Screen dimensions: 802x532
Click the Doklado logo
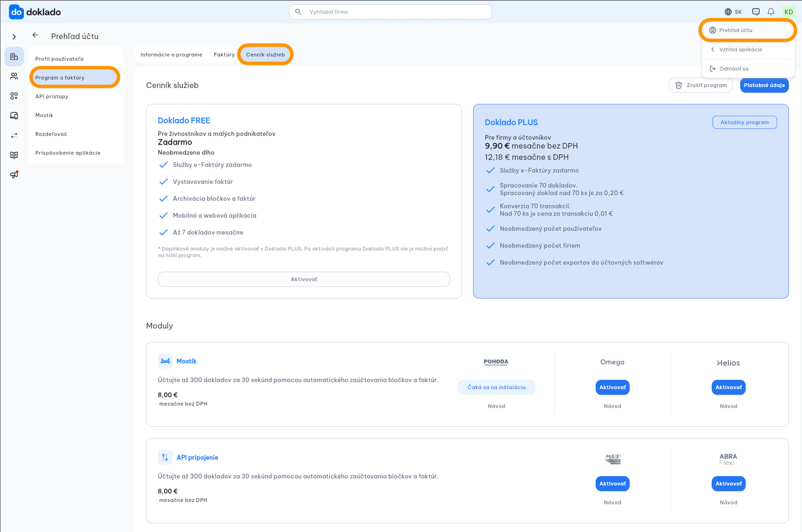click(35, 12)
